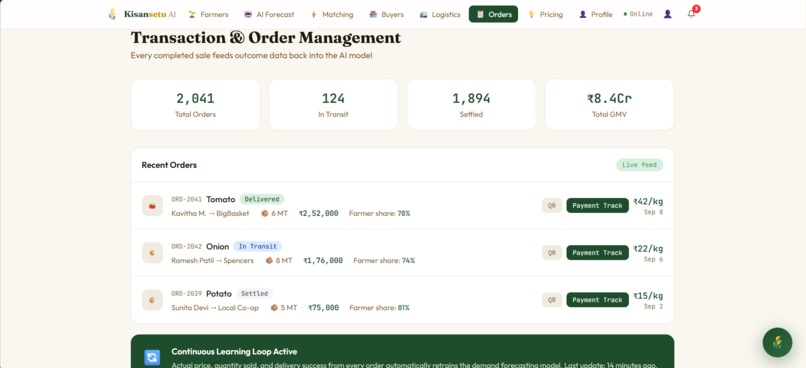
Task: Click the Potato order icon
Action: [152, 300]
